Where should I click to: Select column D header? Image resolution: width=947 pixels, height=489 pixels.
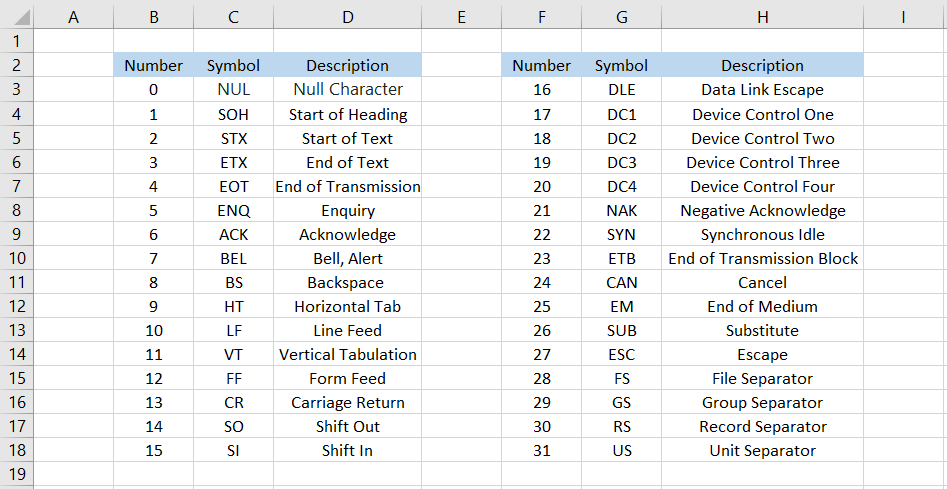click(347, 17)
